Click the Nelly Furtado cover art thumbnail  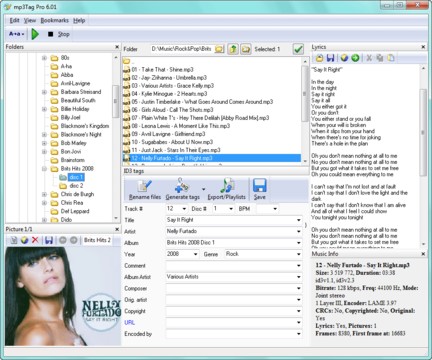(x=63, y=296)
